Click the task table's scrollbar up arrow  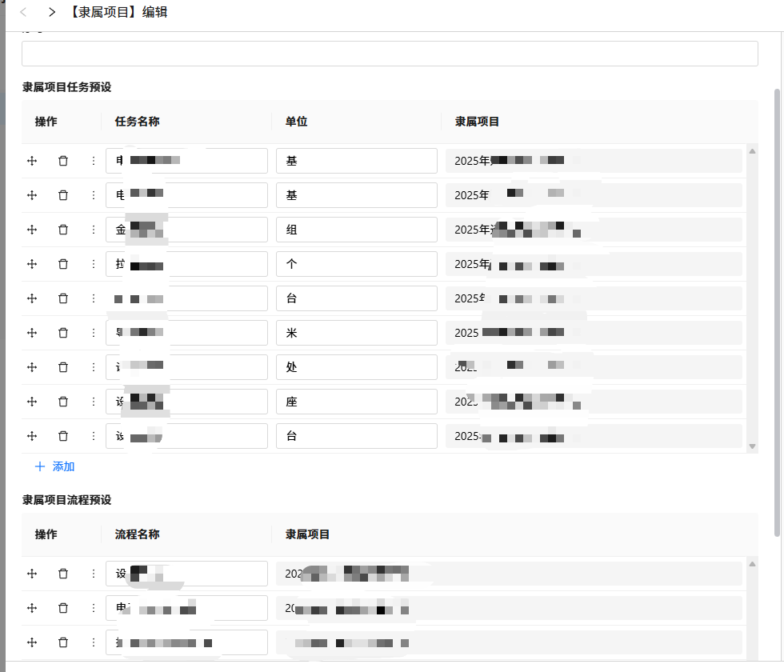pos(752,150)
